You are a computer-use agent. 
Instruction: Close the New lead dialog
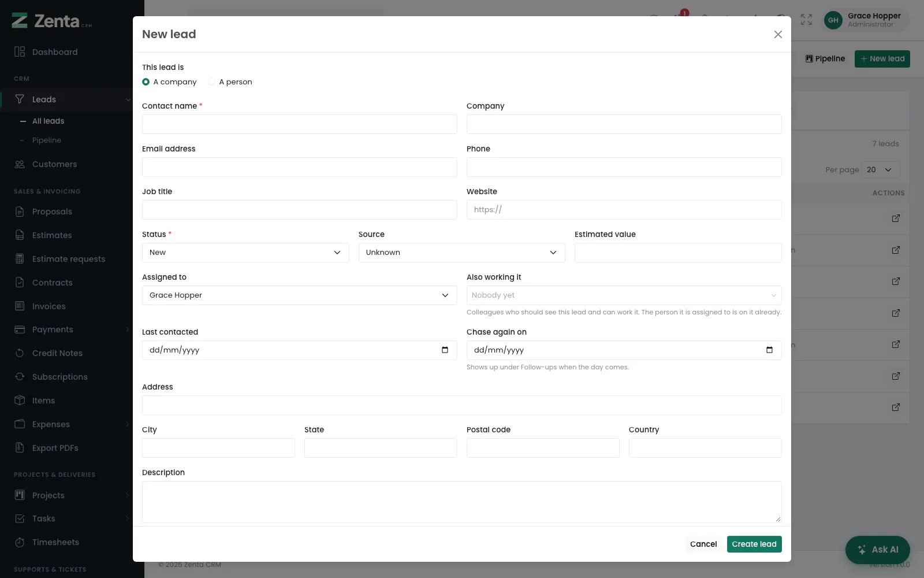[778, 35]
